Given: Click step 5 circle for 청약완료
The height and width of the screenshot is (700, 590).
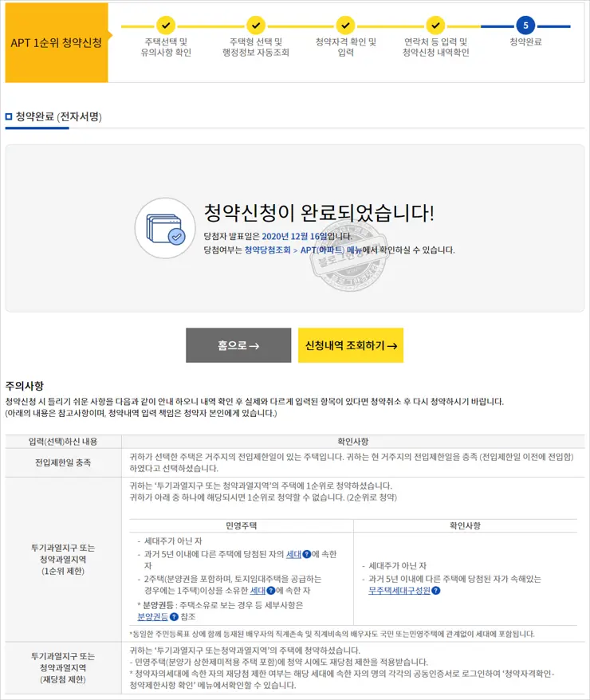Looking at the screenshot, I should pyautogui.click(x=525, y=26).
